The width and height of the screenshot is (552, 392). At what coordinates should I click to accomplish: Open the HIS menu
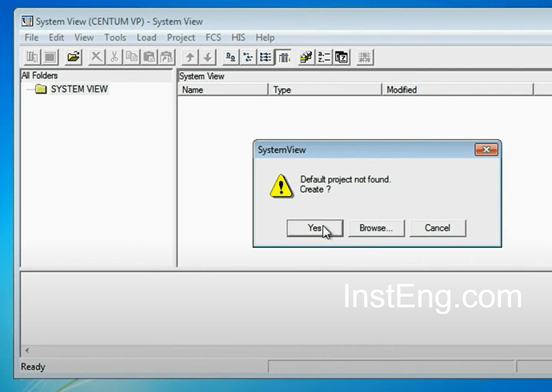(238, 38)
